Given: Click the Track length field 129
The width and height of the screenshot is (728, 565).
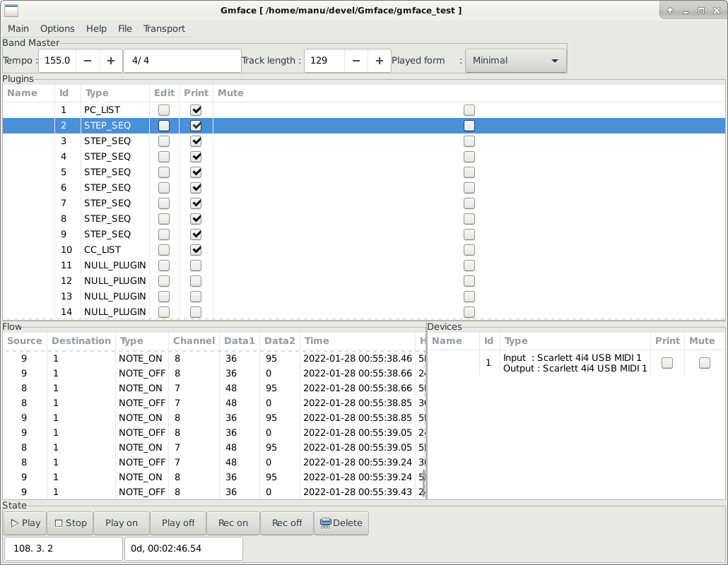Looking at the screenshot, I should coord(324,61).
